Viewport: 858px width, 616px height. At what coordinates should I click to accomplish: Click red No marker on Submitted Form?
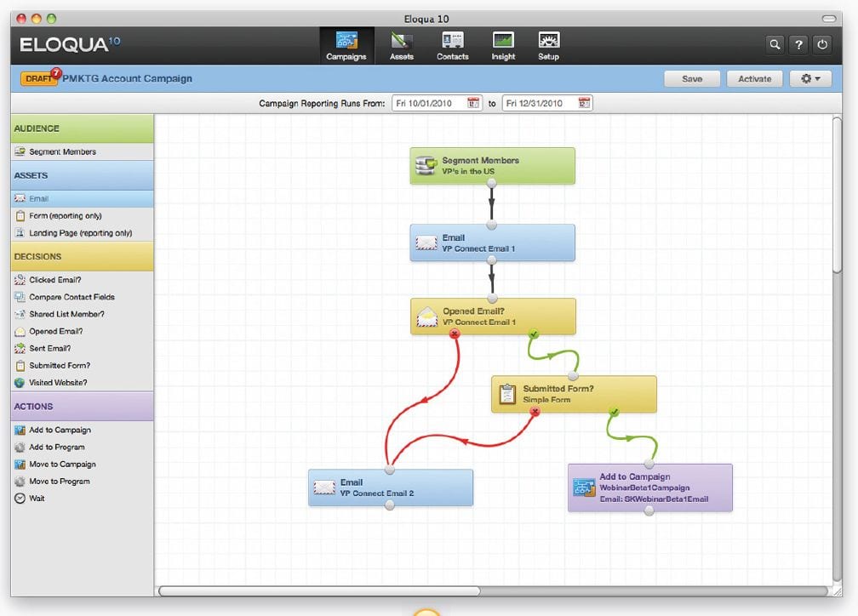pyautogui.click(x=535, y=412)
